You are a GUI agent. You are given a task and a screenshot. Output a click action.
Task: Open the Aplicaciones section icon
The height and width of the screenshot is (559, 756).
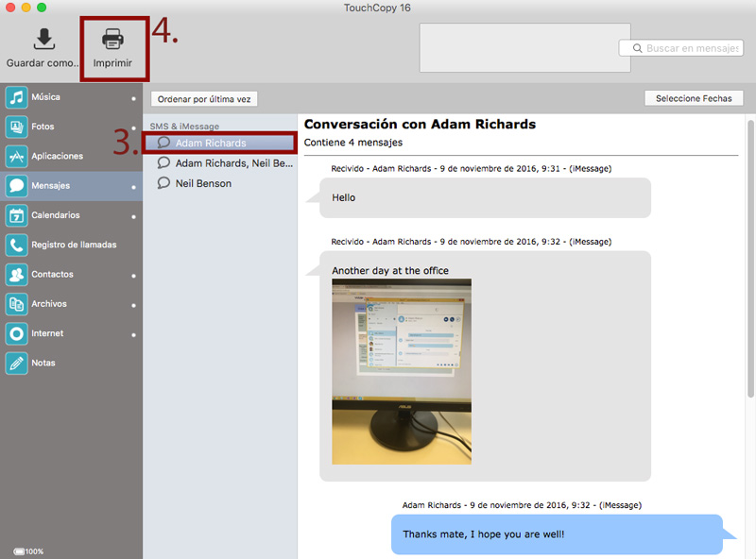16,156
